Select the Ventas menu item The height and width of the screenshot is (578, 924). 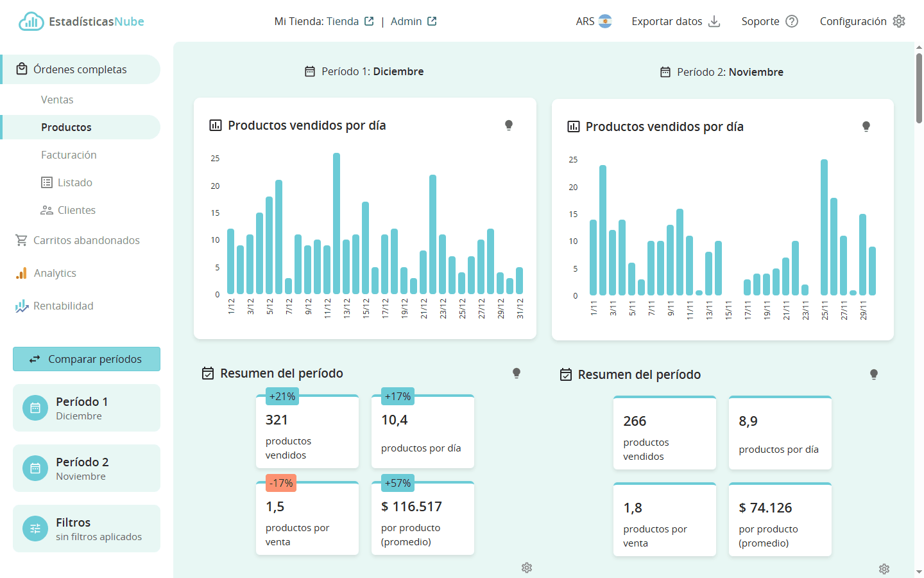57,100
